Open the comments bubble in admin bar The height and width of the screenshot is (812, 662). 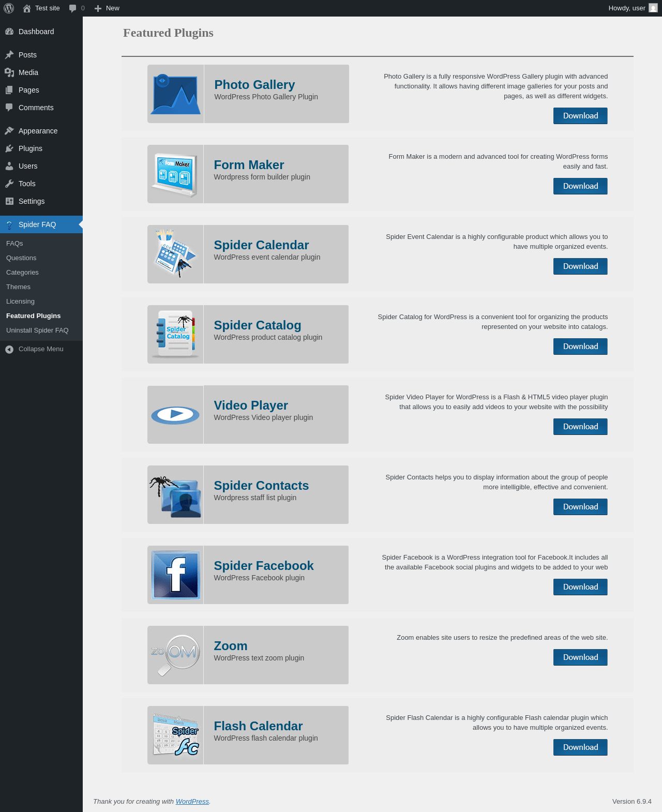pyautogui.click(x=72, y=8)
